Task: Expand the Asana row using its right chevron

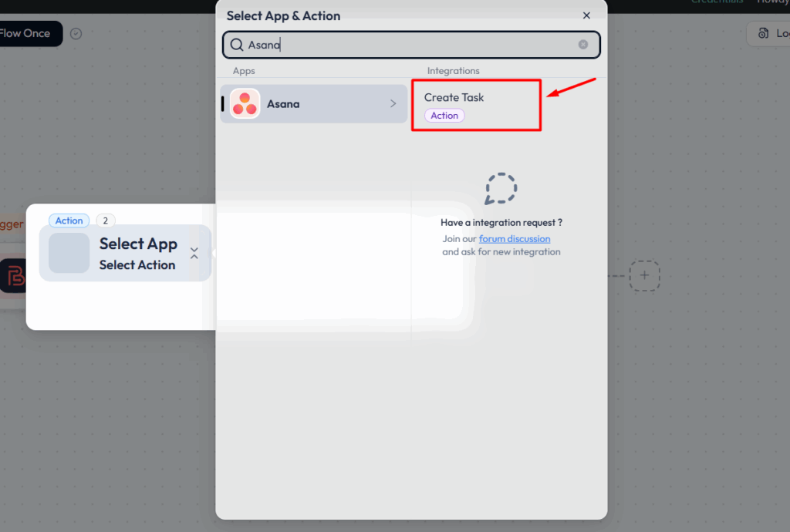Action: tap(393, 103)
